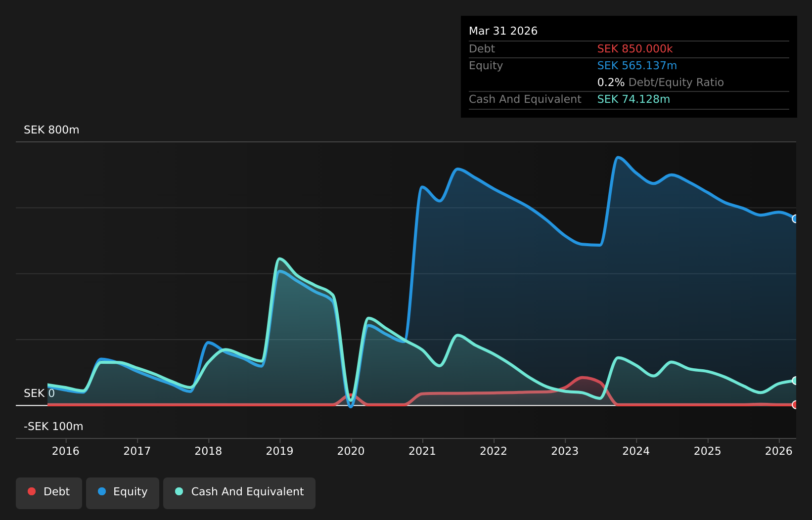This screenshot has width=812, height=520.
Task: Click the 2026 axis label
Action: (x=779, y=451)
